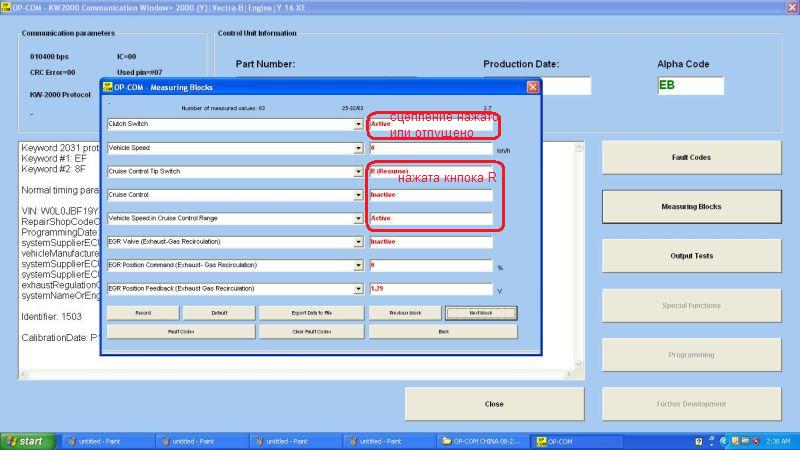Go to the Previous block
The image size is (800, 450).
403,313
